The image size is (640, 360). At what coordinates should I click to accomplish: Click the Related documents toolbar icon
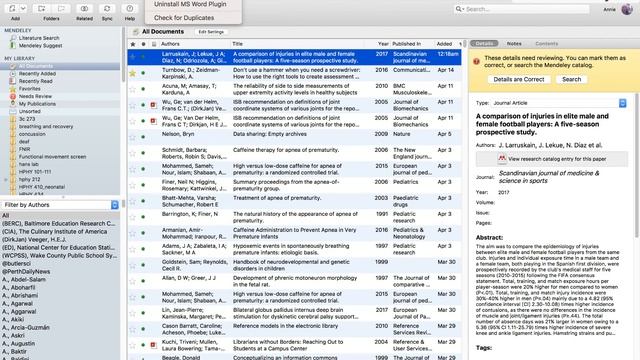(84, 9)
